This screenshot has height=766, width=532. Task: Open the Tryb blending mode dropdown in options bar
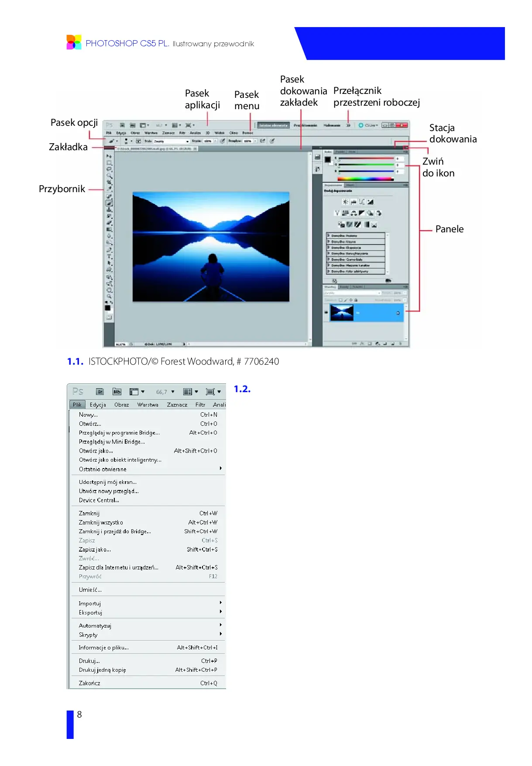(171, 141)
